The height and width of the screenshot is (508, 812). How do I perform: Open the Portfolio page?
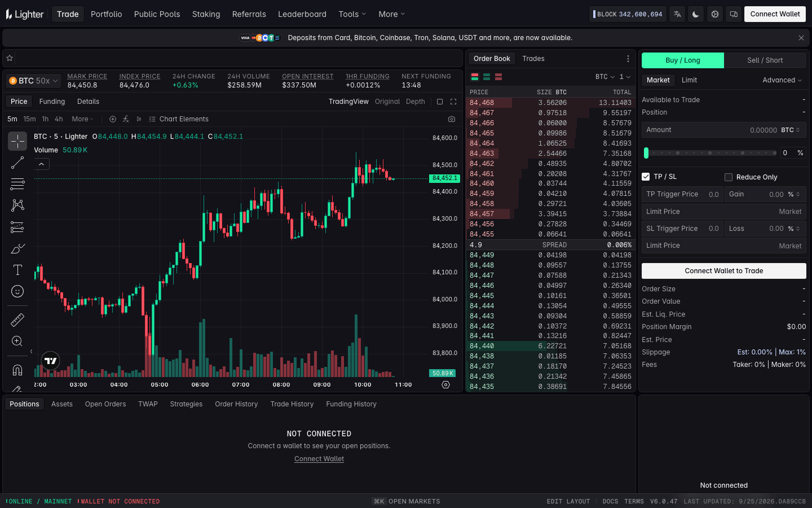pos(107,14)
